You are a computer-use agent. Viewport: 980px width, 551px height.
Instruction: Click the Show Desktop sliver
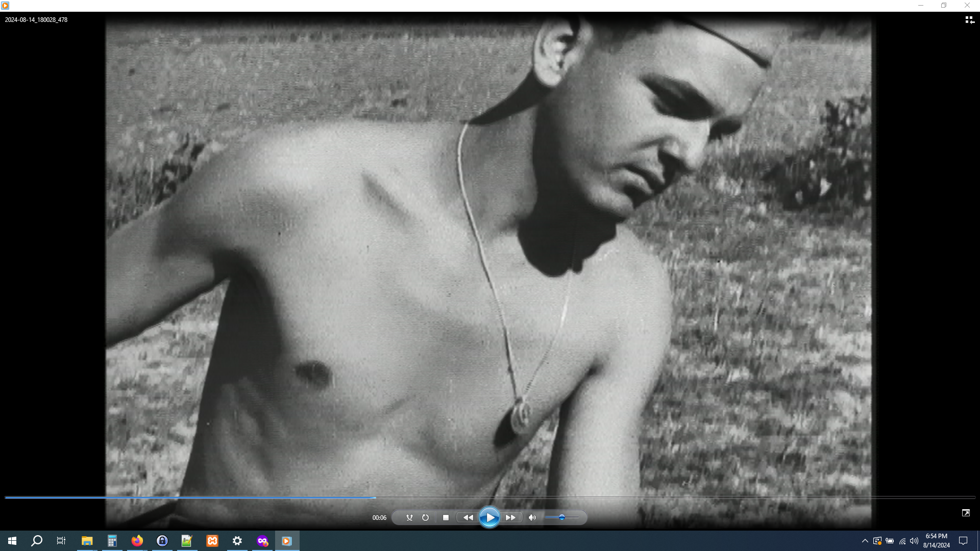coord(978,541)
